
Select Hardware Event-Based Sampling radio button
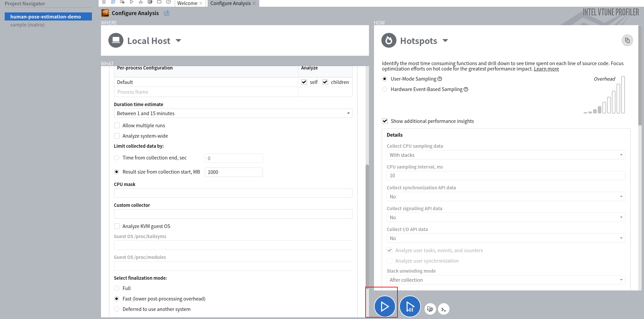click(x=385, y=89)
